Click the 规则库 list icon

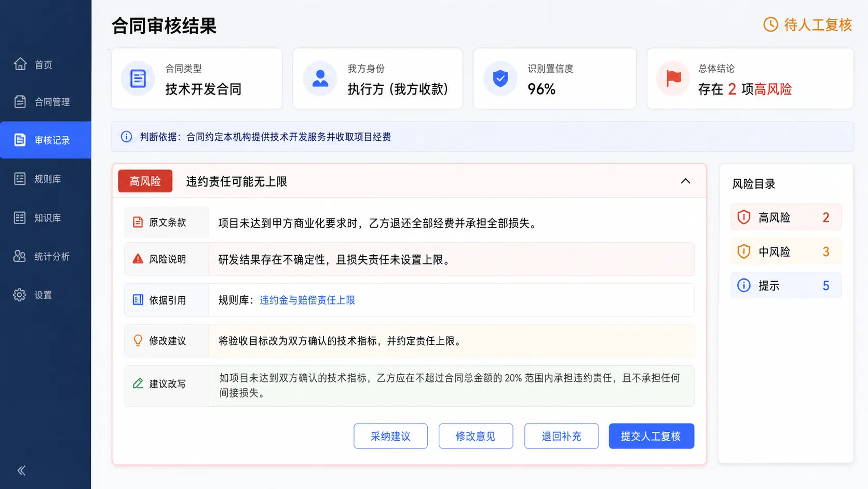pyautogui.click(x=20, y=179)
